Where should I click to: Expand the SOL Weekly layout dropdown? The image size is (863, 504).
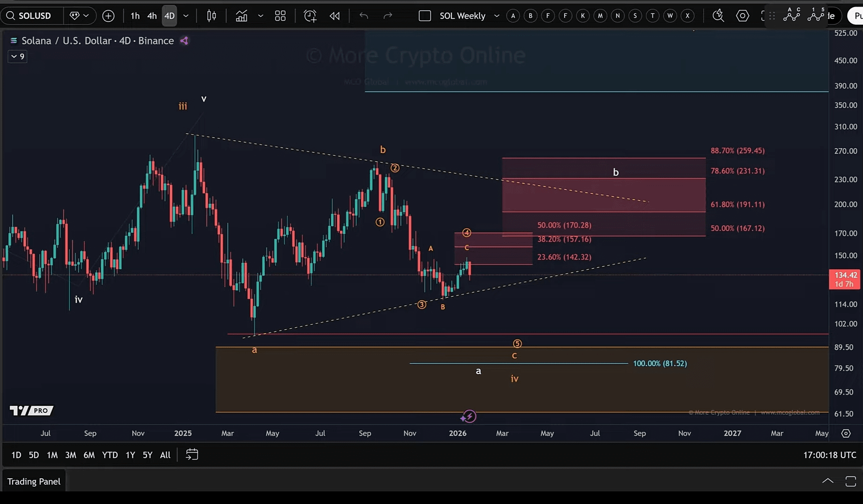[497, 16]
